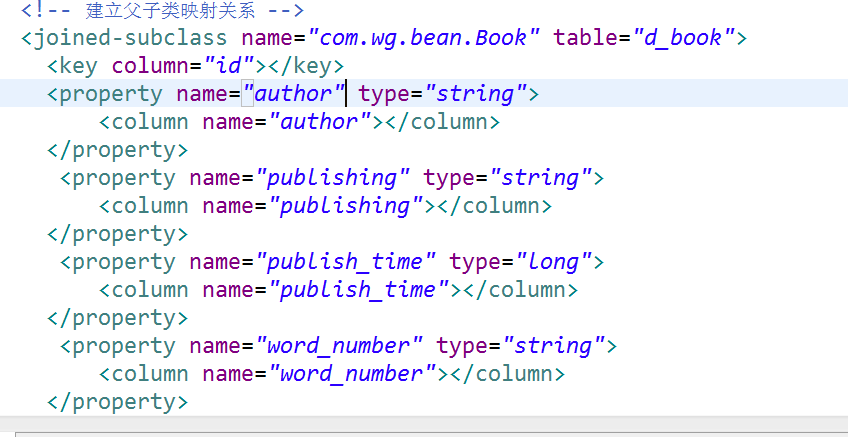Click the property name value "word_number"

(339, 347)
